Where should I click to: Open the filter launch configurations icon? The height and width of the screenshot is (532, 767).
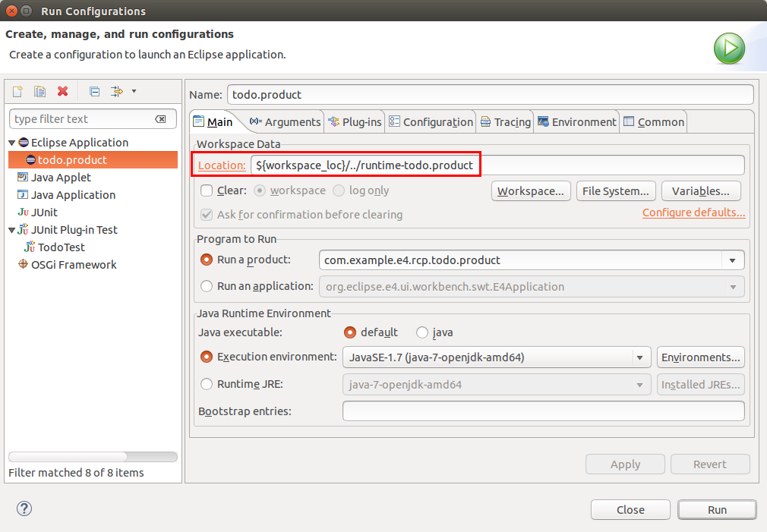(x=118, y=91)
